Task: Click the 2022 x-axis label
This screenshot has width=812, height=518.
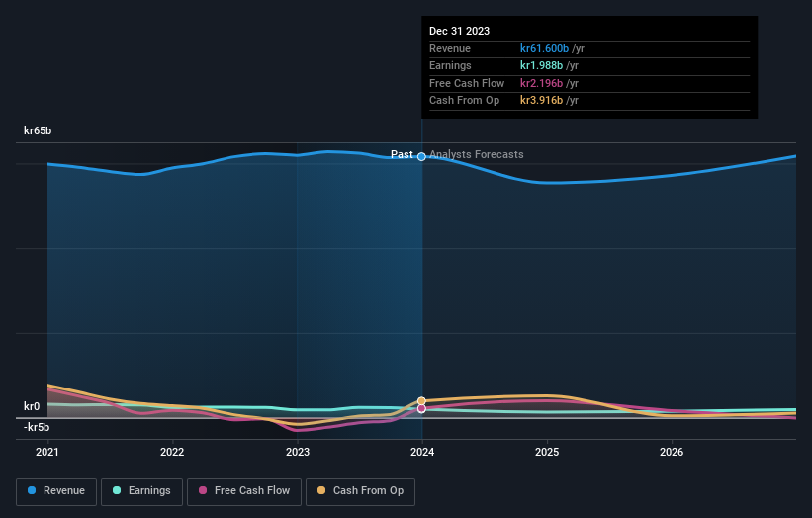Action: [x=172, y=453]
